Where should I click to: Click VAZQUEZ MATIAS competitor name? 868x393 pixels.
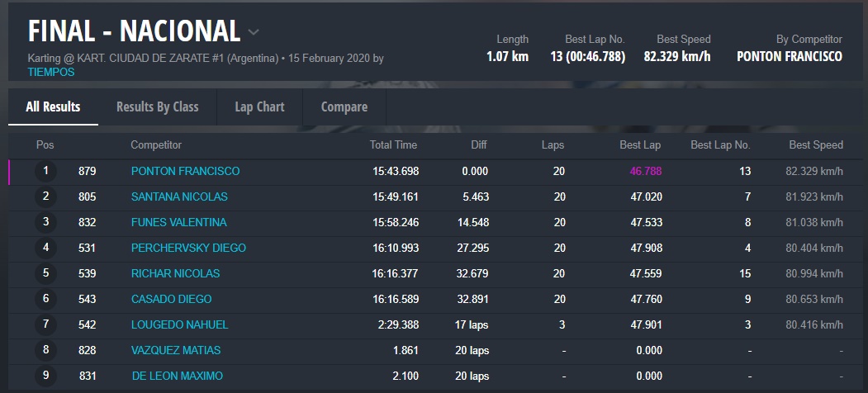[176, 350]
